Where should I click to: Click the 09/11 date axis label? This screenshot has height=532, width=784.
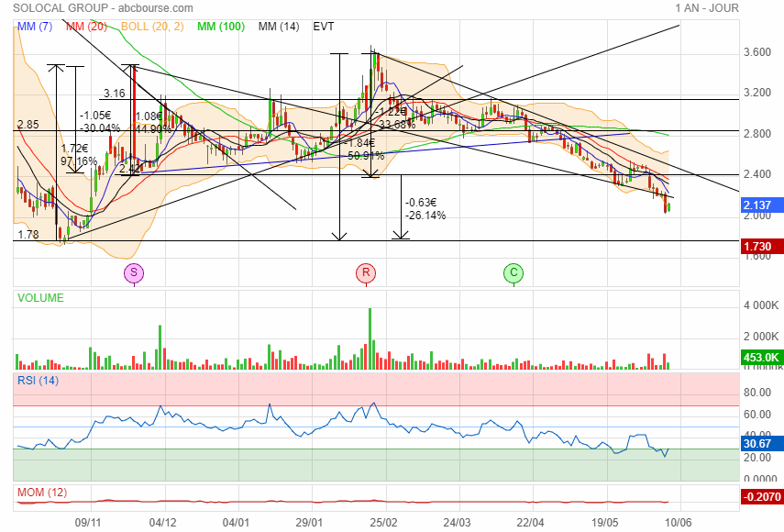point(88,523)
